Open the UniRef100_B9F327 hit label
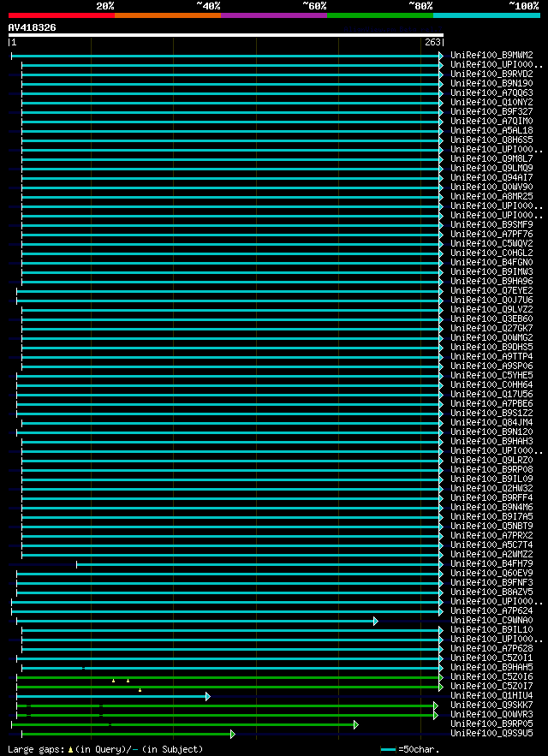 (491, 111)
